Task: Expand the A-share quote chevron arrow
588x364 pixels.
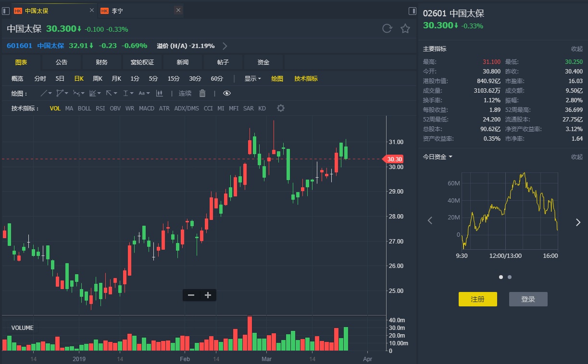Action: pyautogui.click(x=225, y=46)
